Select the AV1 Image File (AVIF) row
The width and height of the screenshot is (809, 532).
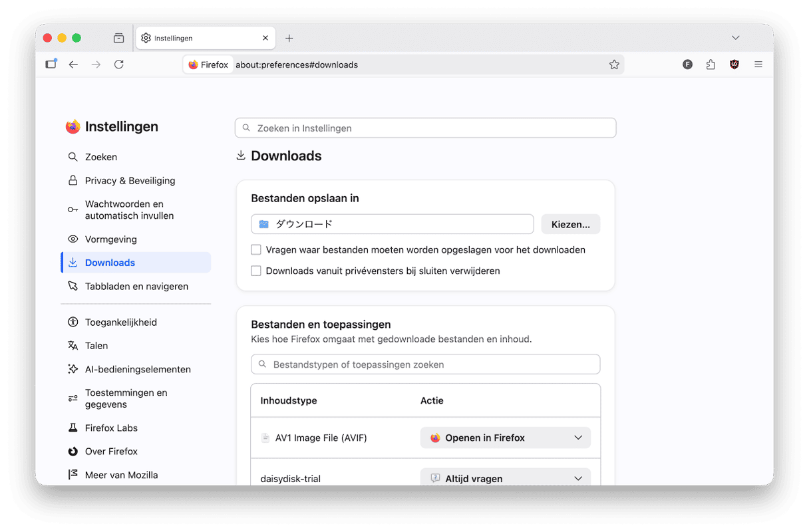click(x=426, y=438)
